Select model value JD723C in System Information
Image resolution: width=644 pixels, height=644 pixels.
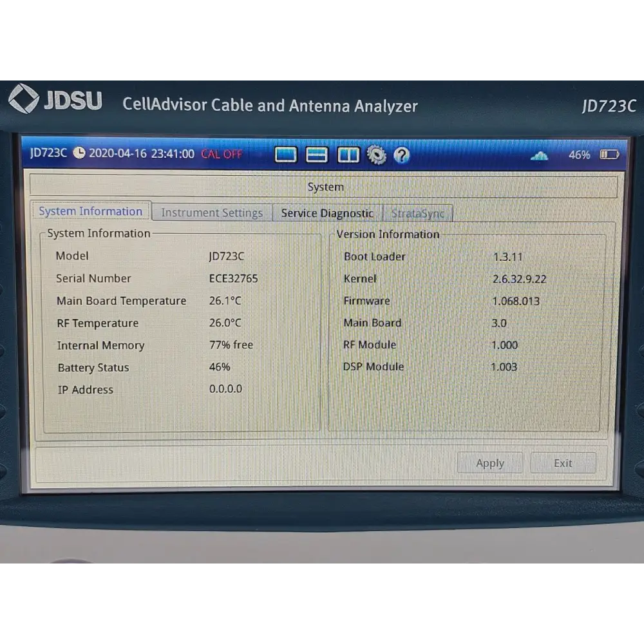coord(226,256)
